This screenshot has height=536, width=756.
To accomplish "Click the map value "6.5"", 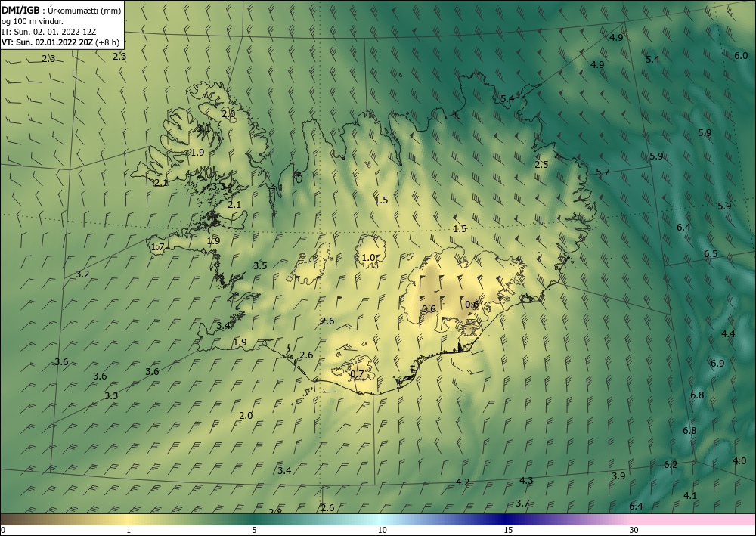I will [x=711, y=253].
